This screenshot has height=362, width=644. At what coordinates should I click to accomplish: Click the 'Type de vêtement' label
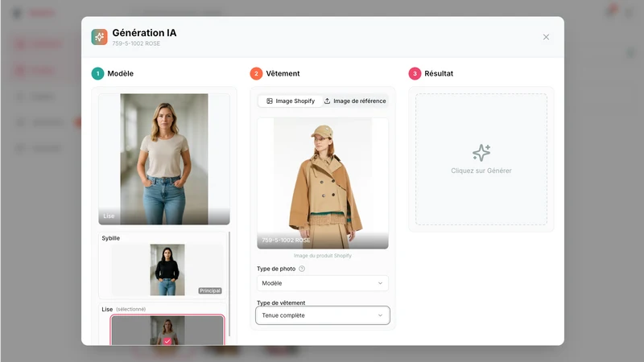[x=281, y=302]
